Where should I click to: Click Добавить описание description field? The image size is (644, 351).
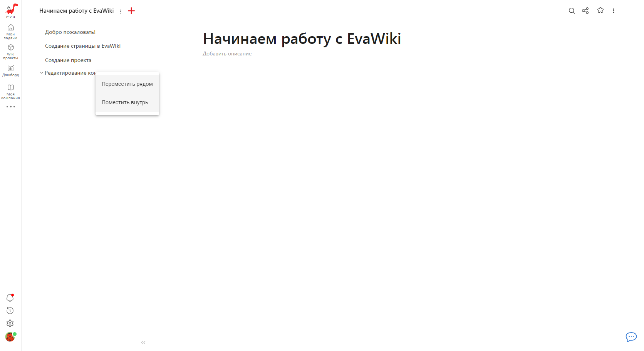pyautogui.click(x=227, y=54)
